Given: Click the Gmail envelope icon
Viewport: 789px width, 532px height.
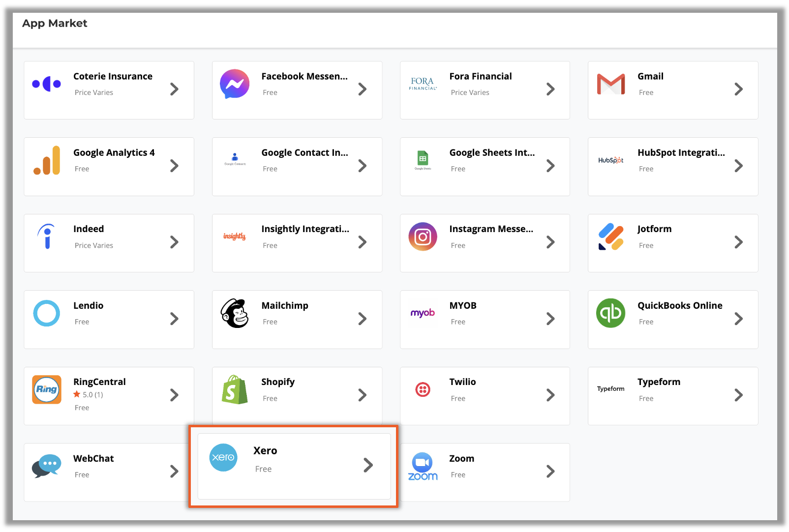Looking at the screenshot, I should 610,84.
